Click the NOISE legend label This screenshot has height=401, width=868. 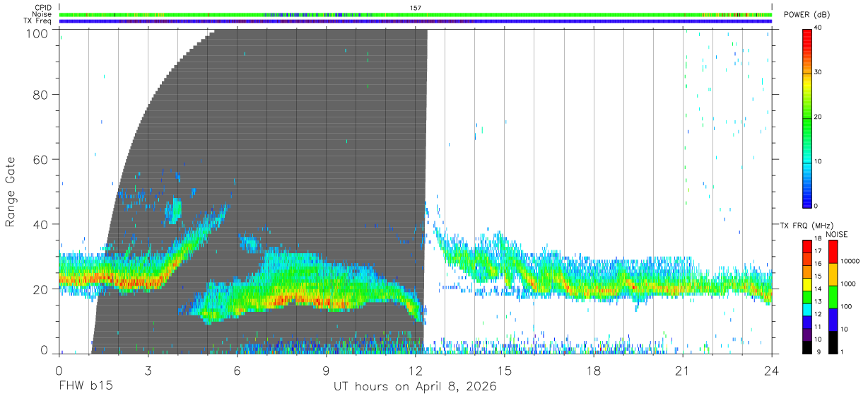[838, 234]
